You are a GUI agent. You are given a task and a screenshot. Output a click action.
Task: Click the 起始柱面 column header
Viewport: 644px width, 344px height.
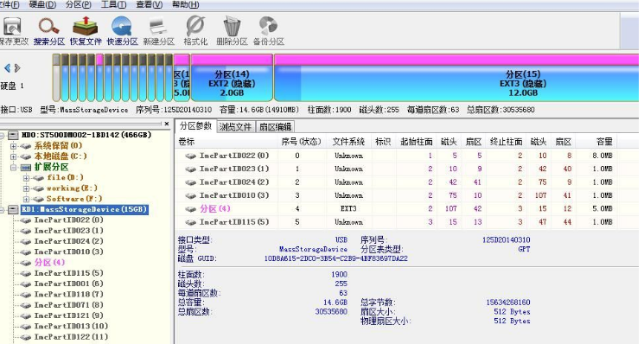pyautogui.click(x=417, y=142)
